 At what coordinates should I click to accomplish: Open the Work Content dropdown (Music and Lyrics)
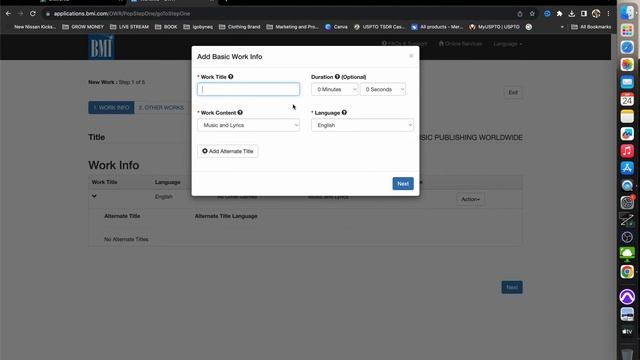248,125
